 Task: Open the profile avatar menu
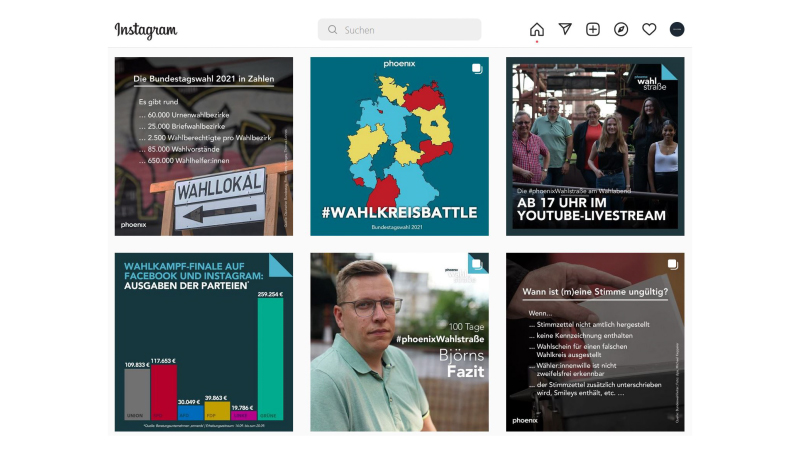click(677, 29)
